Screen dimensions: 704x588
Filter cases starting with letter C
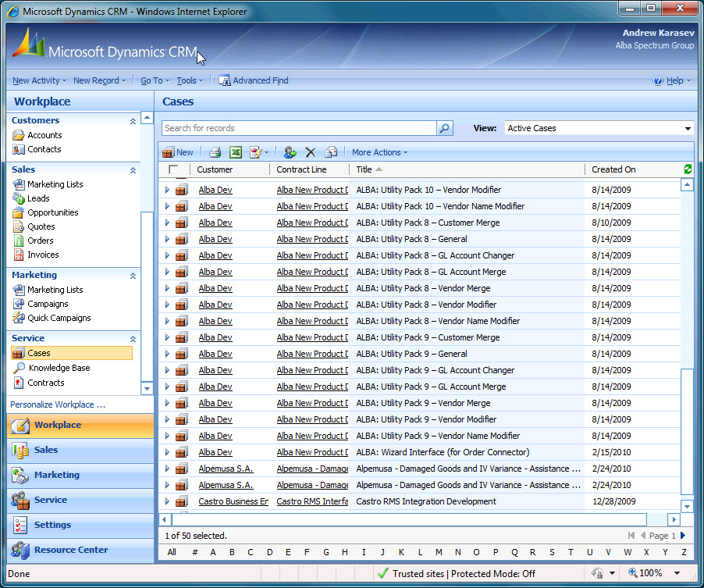coord(250,552)
